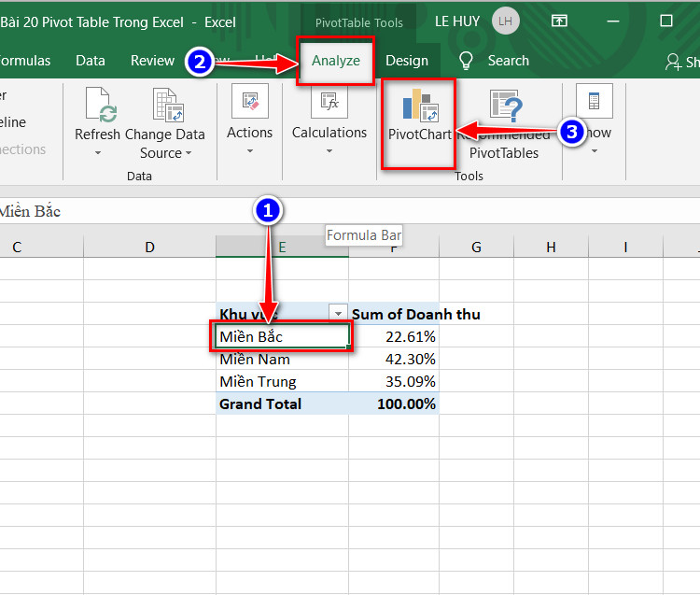Expand the Calculations dropdown arrow

tap(329, 151)
